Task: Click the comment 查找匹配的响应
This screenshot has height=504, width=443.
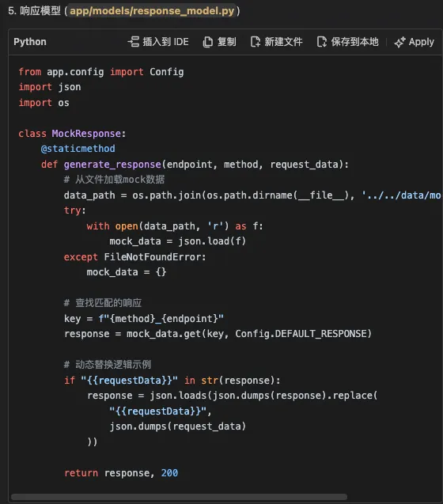Action: point(103,303)
